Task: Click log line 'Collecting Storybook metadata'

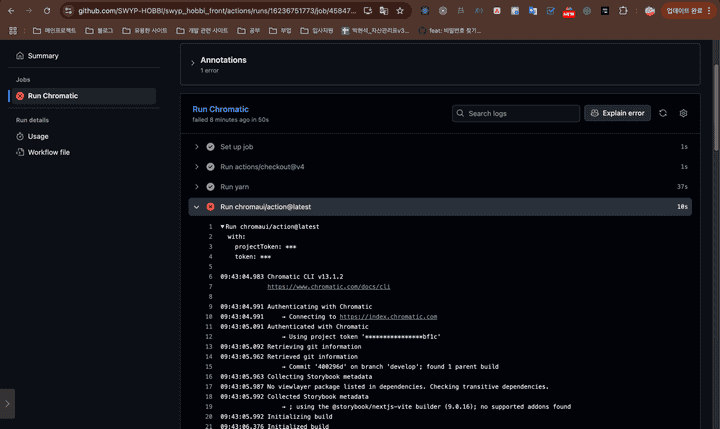Action: (320, 377)
